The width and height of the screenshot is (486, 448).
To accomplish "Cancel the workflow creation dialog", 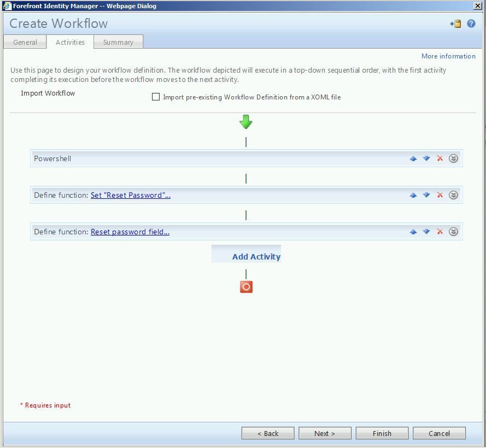I will [x=439, y=433].
